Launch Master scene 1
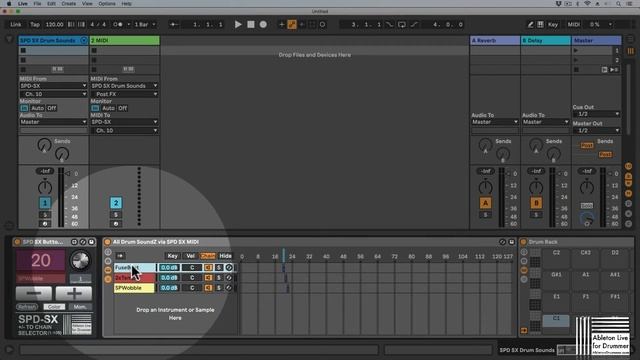Screen dimensions: 640x360 [576, 51]
